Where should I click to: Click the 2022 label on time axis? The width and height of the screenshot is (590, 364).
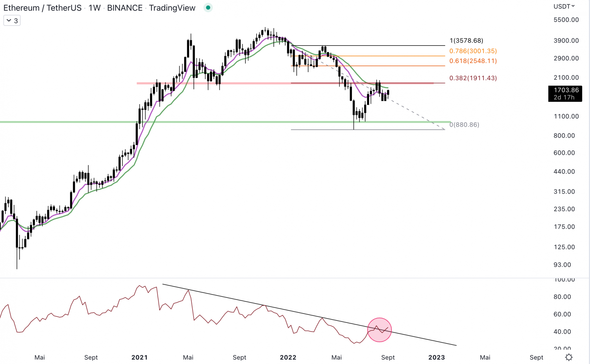[x=288, y=357]
